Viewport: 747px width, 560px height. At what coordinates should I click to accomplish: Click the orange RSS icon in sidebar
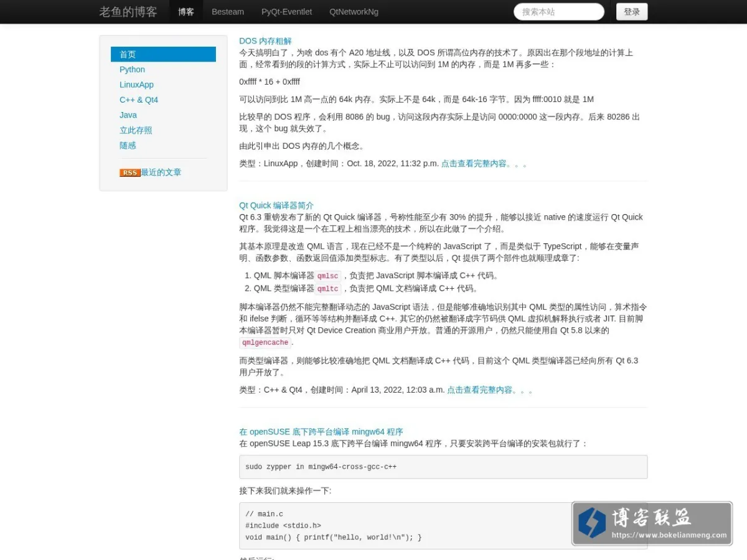click(x=129, y=173)
